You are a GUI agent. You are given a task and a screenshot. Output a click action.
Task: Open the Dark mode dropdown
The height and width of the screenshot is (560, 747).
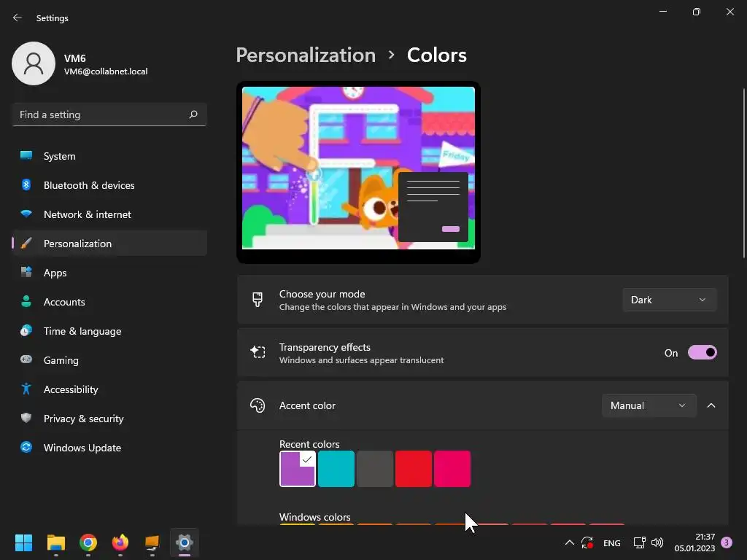click(x=670, y=300)
